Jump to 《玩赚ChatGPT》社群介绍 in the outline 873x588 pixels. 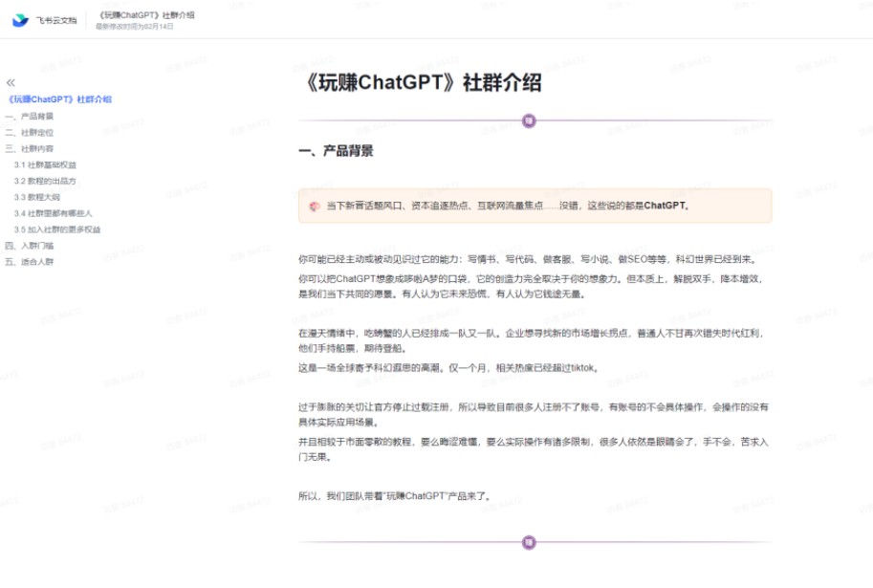[x=59, y=99]
